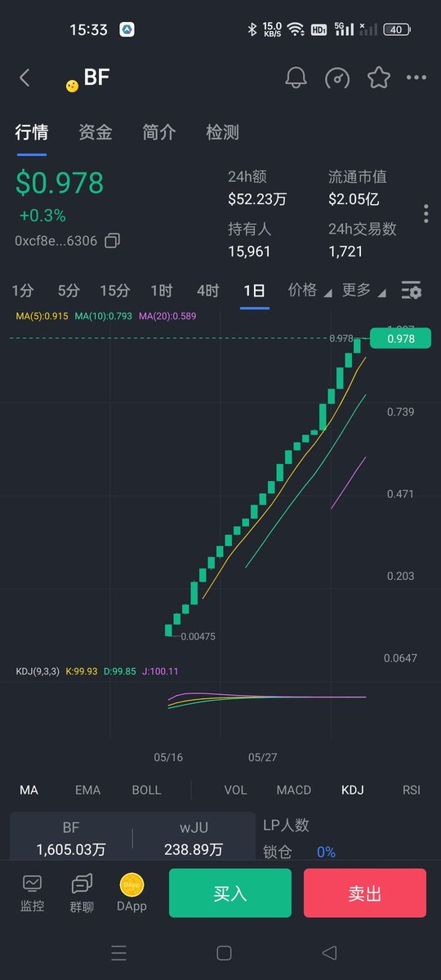Enable MA indicator
The image size is (441, 980).
(29, 790)
